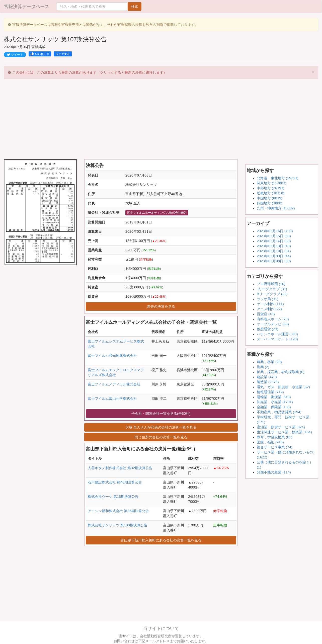Open 入善キタノ製作株式会社 第32期決算公告

[120, 468]
